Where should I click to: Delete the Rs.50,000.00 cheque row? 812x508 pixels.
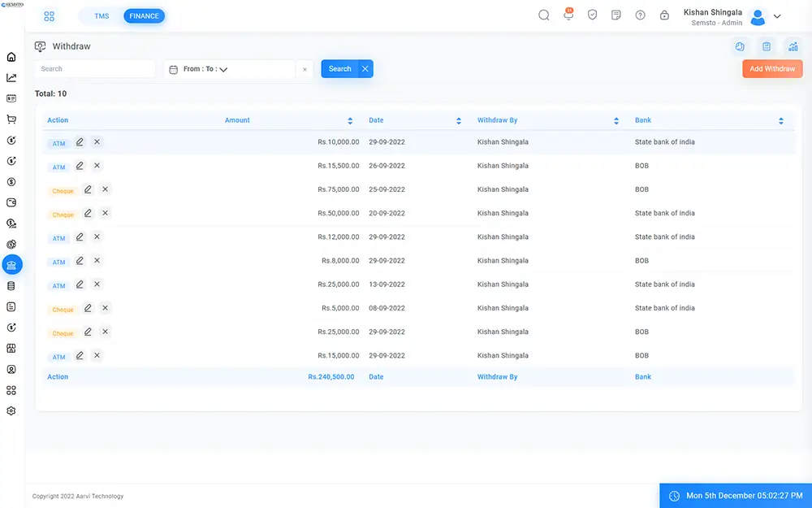pyautogui.click(x=105, y=213)
